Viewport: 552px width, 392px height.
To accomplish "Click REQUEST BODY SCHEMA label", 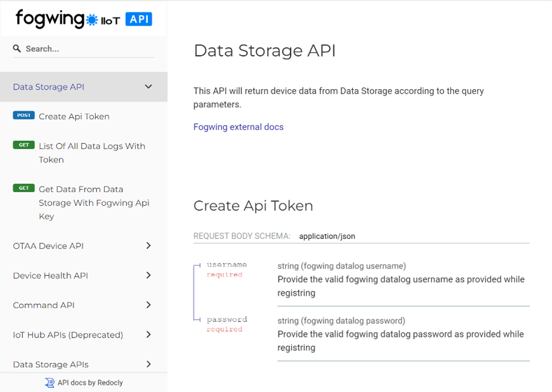I will 242,236.
